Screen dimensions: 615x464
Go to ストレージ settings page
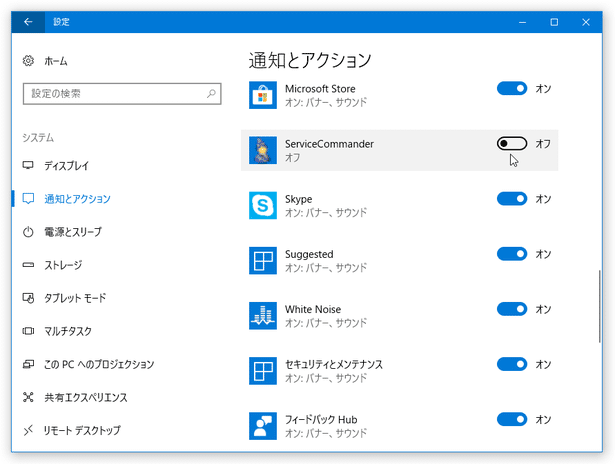(62, 265)
